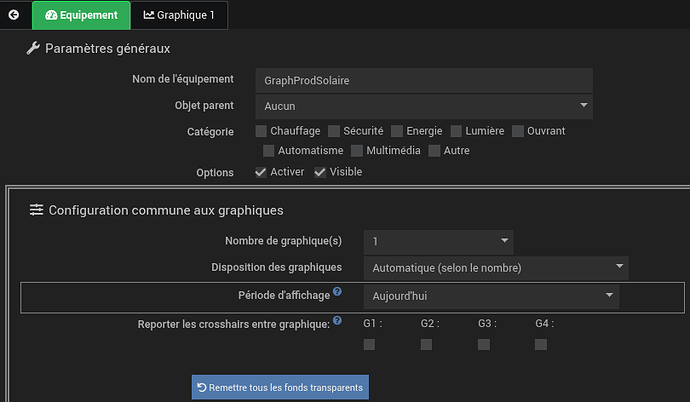Image resolution: width=690 pixels, height=402 pixels.
Task: Select the Ouvrant category checkbox
Action: (518, 131)
